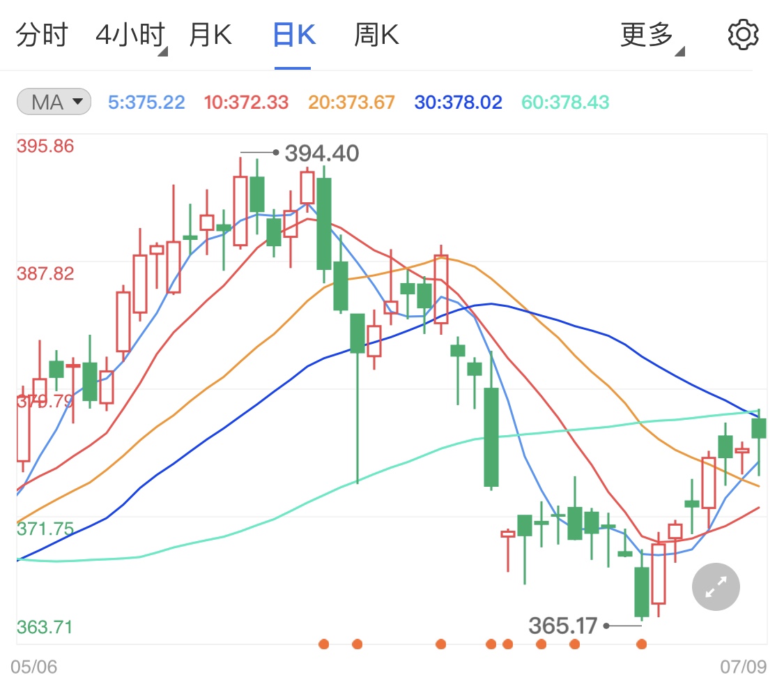784x689 pixels.
Task: Select the 日K tab
Action: pos(295,35)
